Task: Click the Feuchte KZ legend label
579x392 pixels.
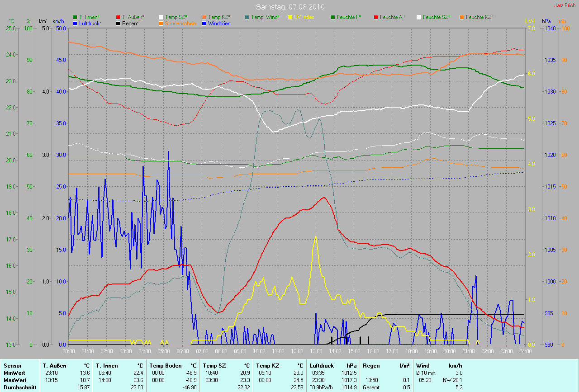Action: tap(479, 17)
